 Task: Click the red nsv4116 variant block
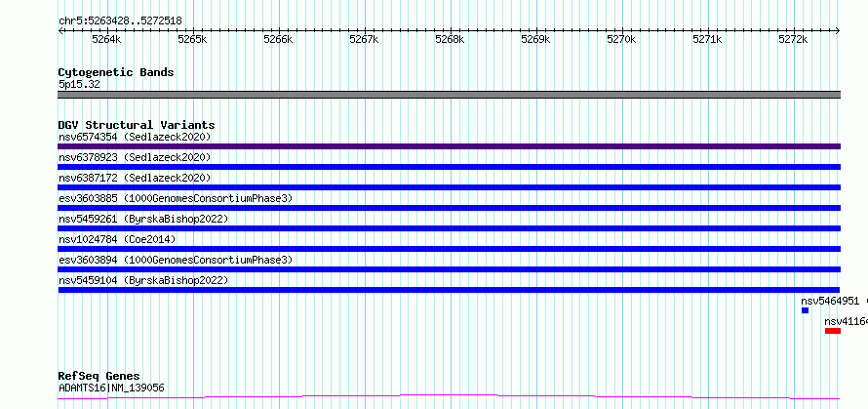[833, 331]
